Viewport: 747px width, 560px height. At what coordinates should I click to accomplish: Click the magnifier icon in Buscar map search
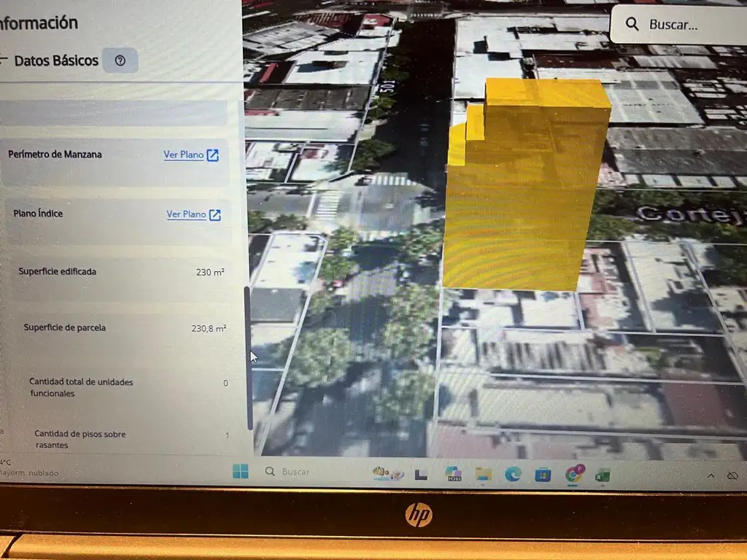tap(632, 24)
